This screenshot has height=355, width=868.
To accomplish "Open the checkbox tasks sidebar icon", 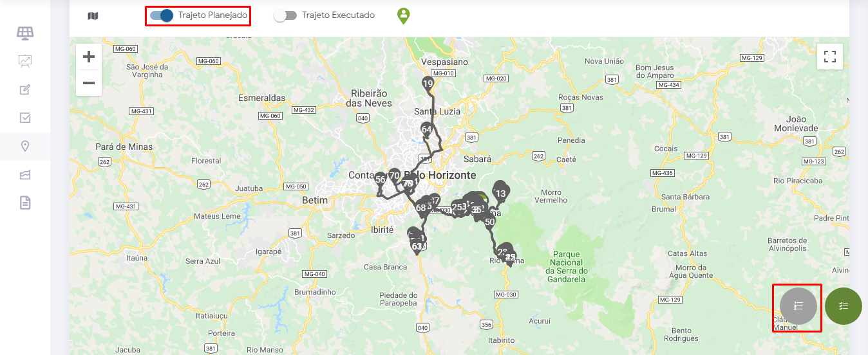I will pos(25,118).
